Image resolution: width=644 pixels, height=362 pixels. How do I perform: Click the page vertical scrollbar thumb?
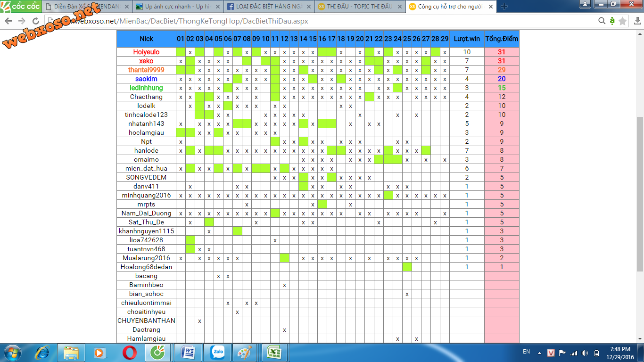[x=640, y=193]
